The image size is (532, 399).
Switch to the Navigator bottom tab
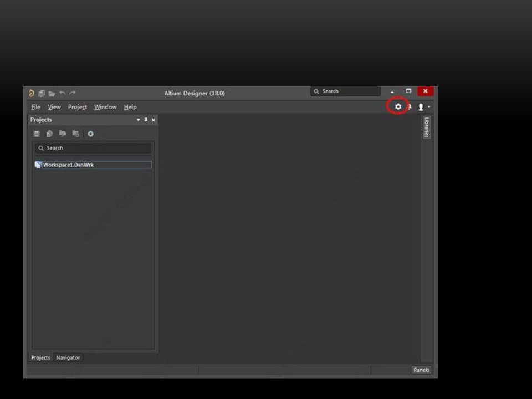tap(68, 357)
